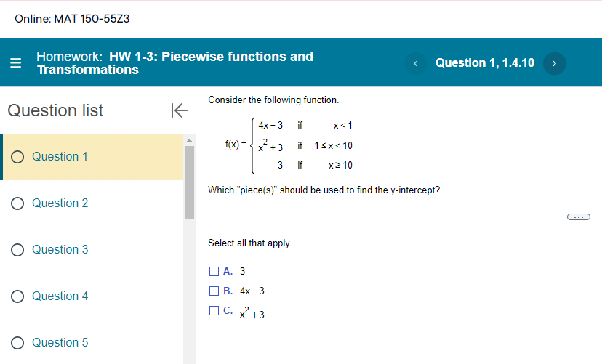Select Question 5 in list
The height and width of the screenshot is (364, 602).
[x=60, y=343]
